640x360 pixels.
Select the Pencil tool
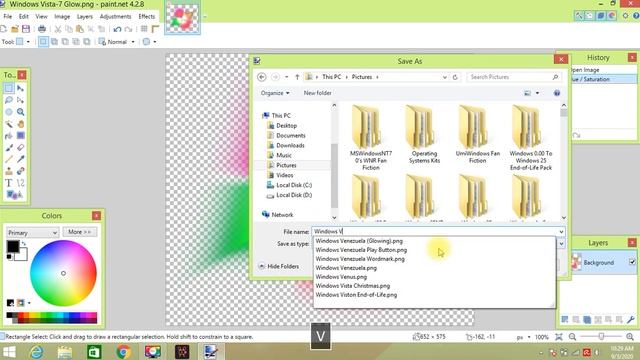[9, 159]
